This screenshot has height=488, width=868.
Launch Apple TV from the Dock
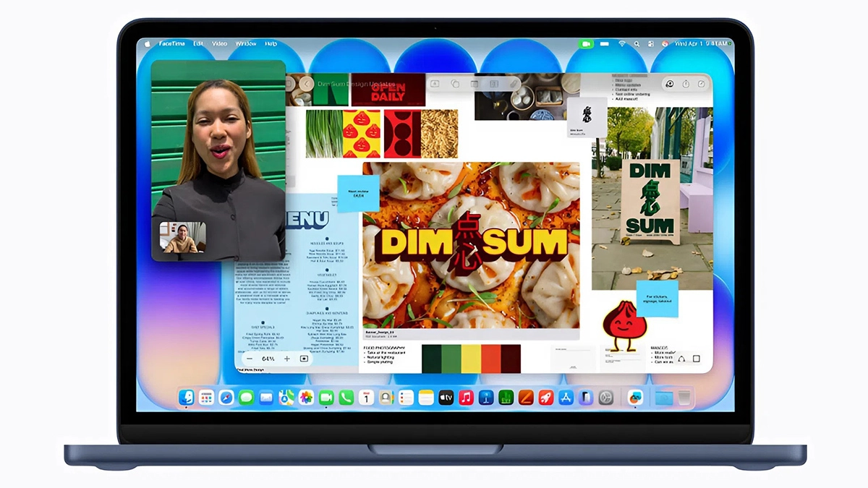(446, 397)
